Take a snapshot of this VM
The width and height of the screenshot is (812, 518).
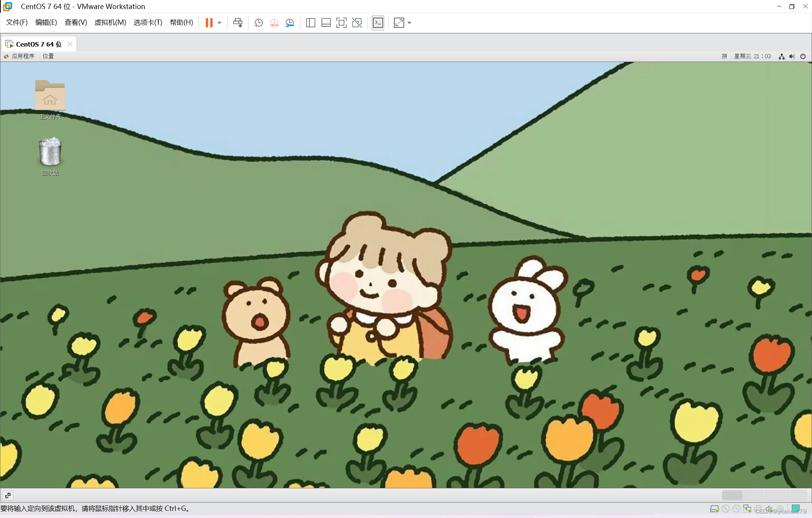(258, 23)
